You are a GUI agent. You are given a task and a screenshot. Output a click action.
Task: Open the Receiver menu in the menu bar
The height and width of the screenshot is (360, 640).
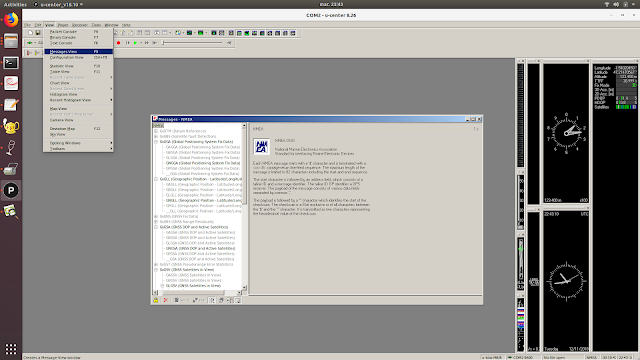(80, 25)
